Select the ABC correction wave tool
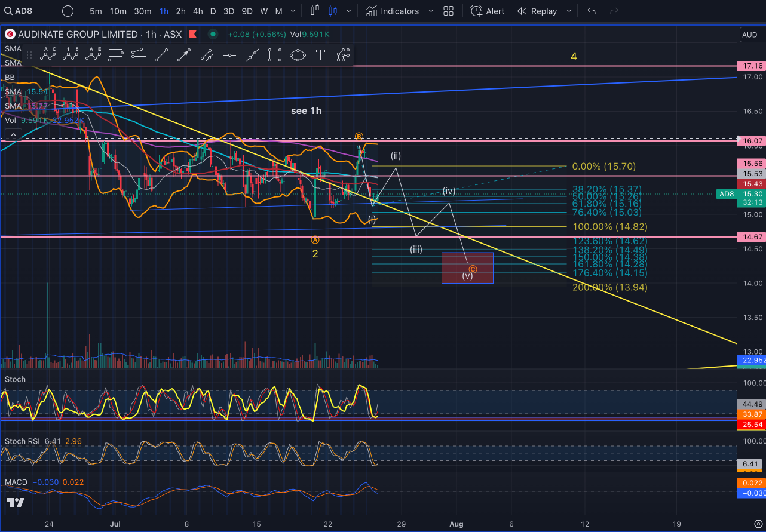The width and height of the screenshot is (766, 532). [x=48, y=56]
